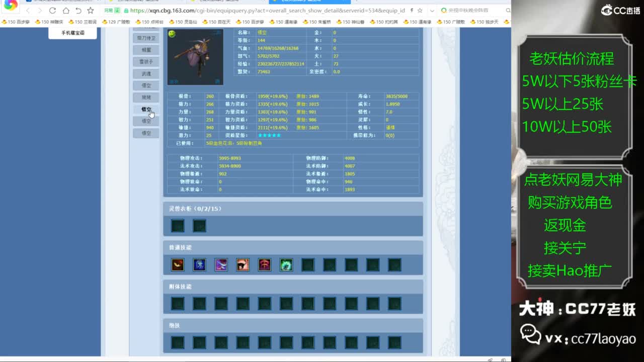
Task: Click the 物理攻击 value 5995-8993
Action: tap(230, 158)
